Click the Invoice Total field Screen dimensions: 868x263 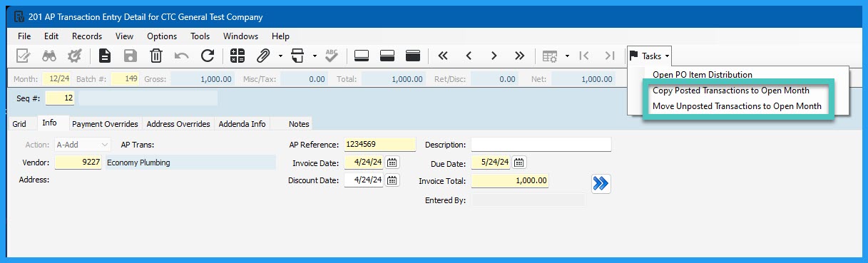tap(511, 181)
